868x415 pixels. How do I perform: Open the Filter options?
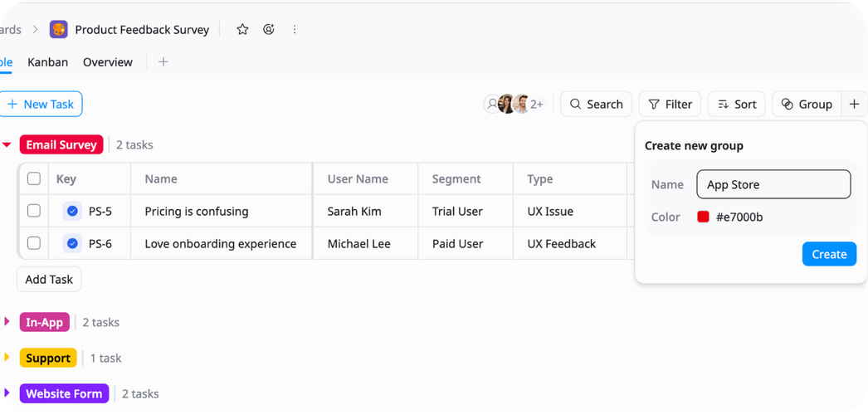point(670,104)
